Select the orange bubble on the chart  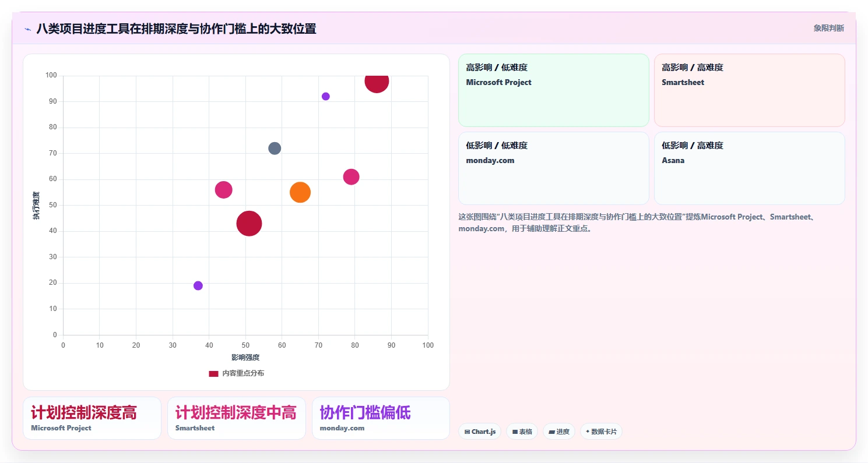click(x=300, y=192)
